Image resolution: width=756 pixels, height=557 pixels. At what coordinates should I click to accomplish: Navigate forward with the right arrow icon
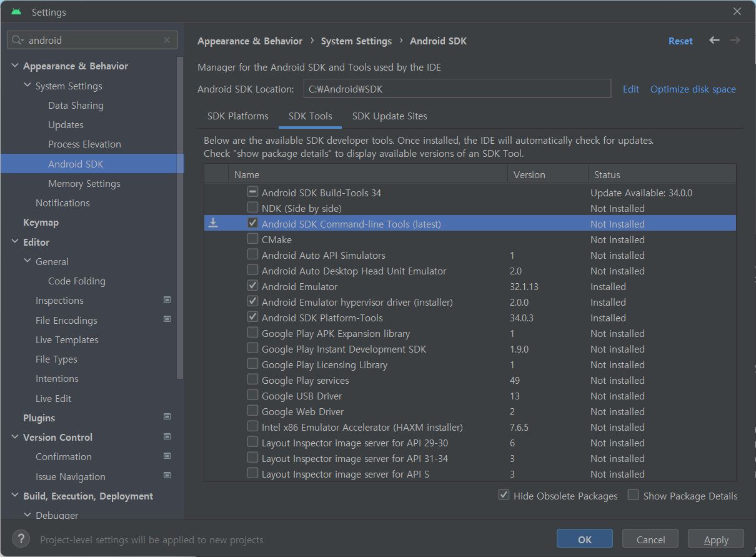coord(735,40)
